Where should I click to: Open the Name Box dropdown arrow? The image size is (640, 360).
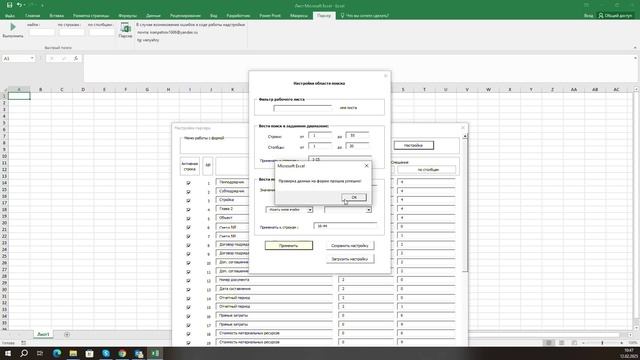pos(32,58)
